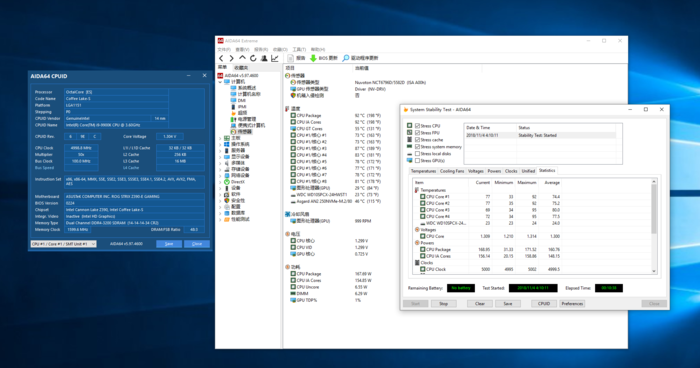
Task: Switch to the Cooling Fans tab
Action: 452,171
